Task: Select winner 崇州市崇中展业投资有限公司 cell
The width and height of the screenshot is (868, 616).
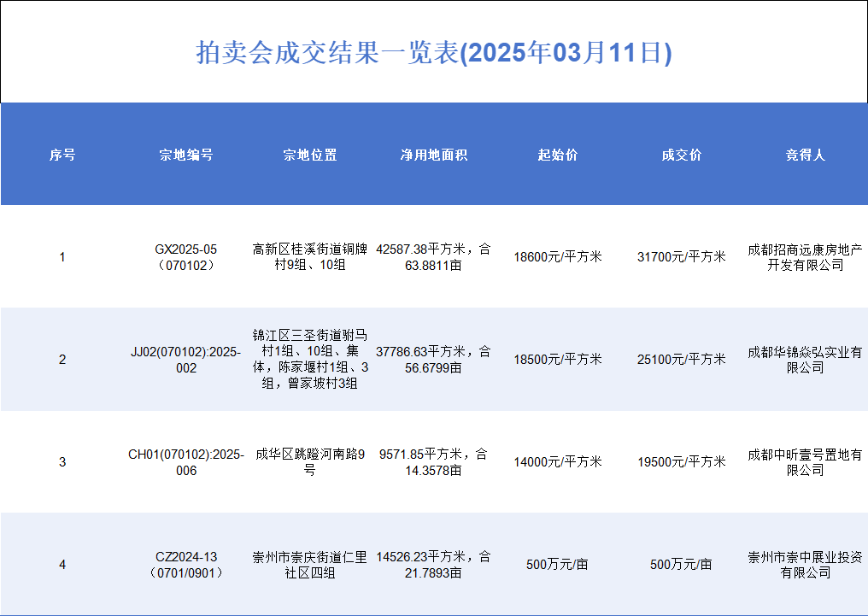Action: click(805, 565)
